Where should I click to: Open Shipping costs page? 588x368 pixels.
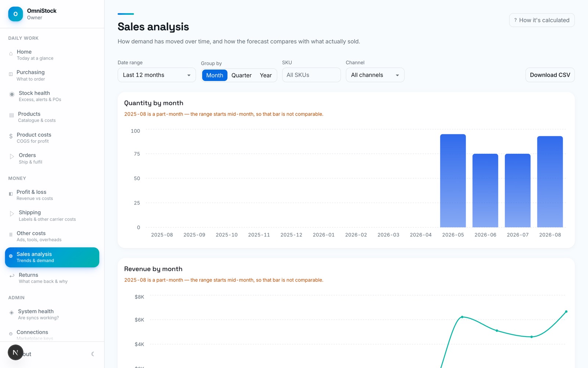coord(52,216)
